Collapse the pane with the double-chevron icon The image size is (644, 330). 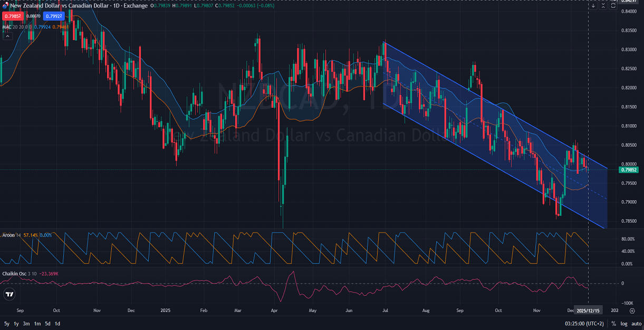603,5
